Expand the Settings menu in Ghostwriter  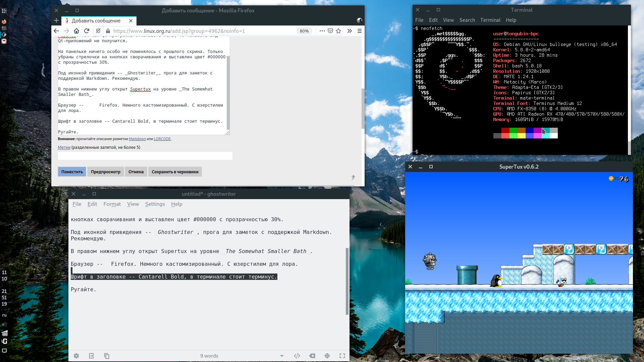[x=154, y=204]
